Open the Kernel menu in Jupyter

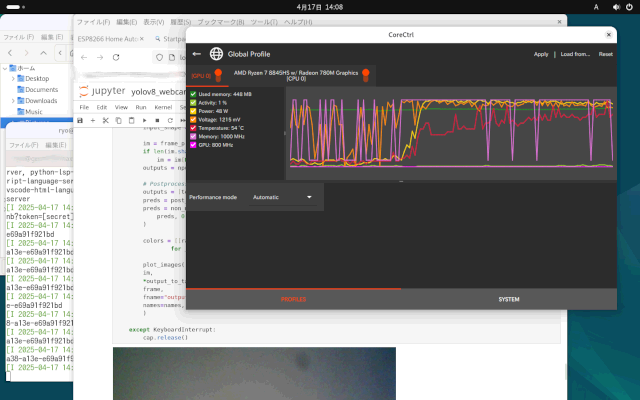tap(162, 106)
